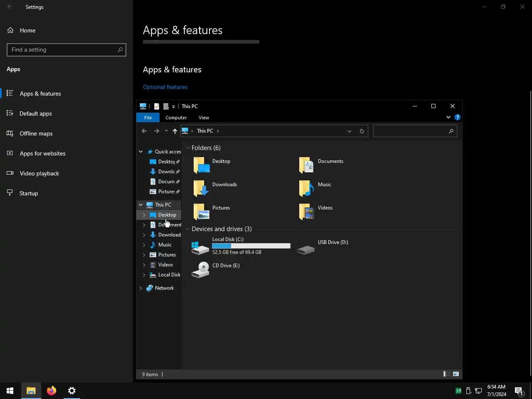Switch to large icons view layout

coord(456,374)
